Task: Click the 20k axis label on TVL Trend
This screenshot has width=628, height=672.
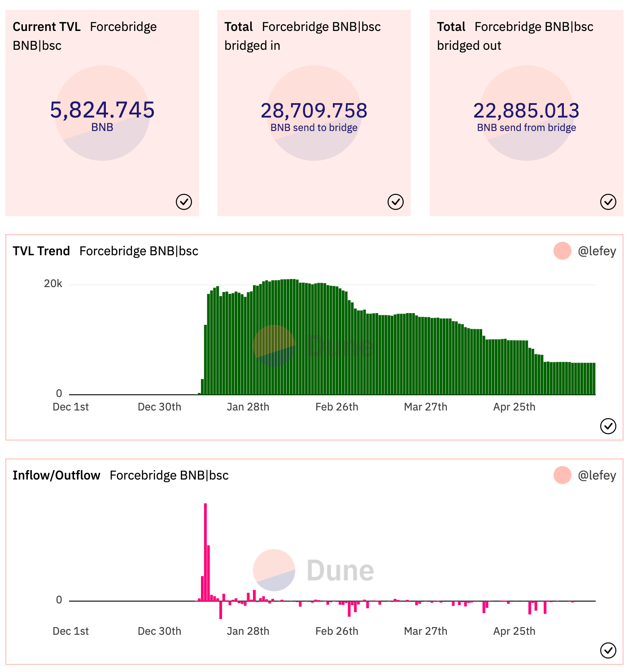Action: coord(53,284)
